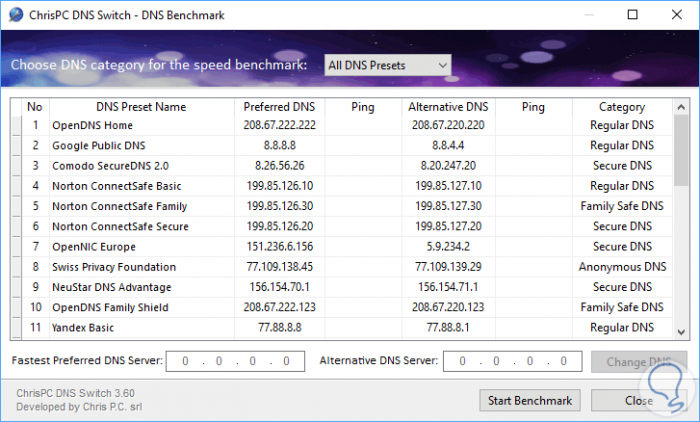Viewport: 700px width, 422px height.
Task: Click preferred DNS 151.236.6.156
Action: (279, 247)
